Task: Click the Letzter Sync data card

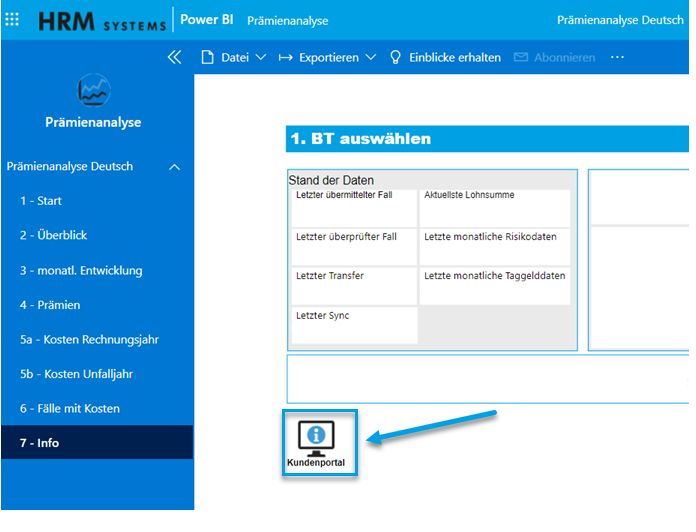Action: point(354,325)
